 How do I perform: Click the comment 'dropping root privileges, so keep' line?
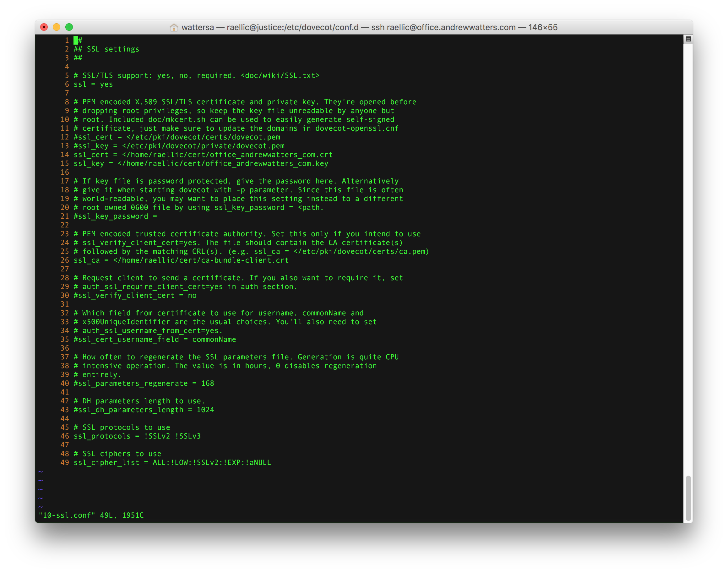(234, 111)
